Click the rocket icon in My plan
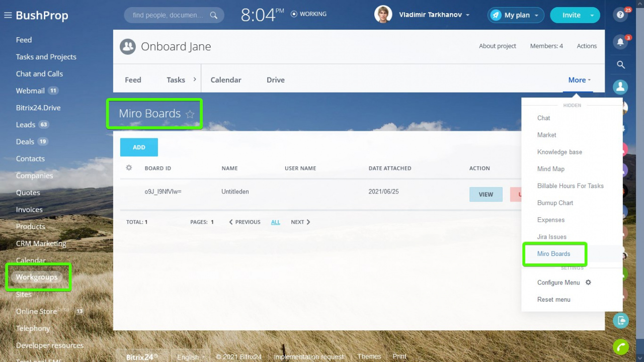This screenshot has width=644, height=362. pyautogui.click(x=496, y=15)
